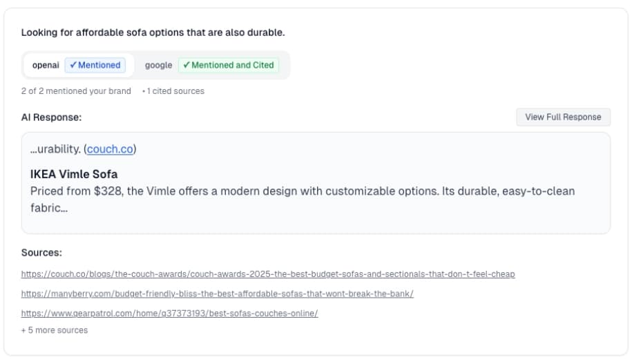Click the Sources: section label

[41, 253]
